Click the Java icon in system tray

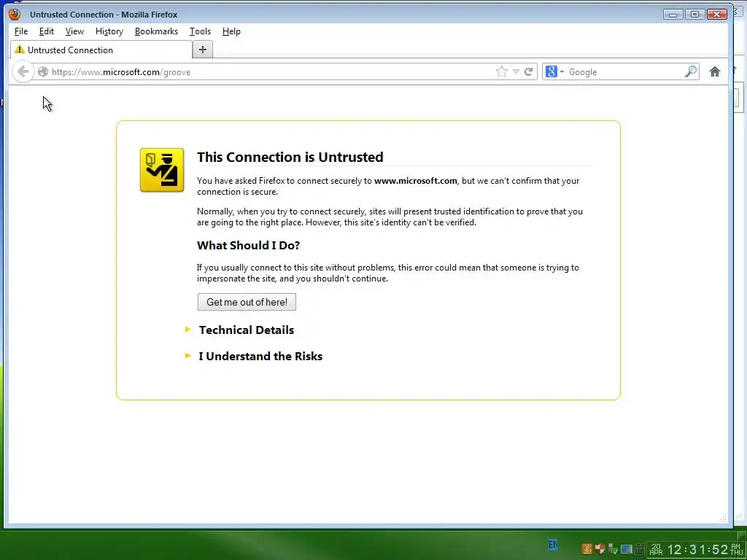tap(587, 549)
